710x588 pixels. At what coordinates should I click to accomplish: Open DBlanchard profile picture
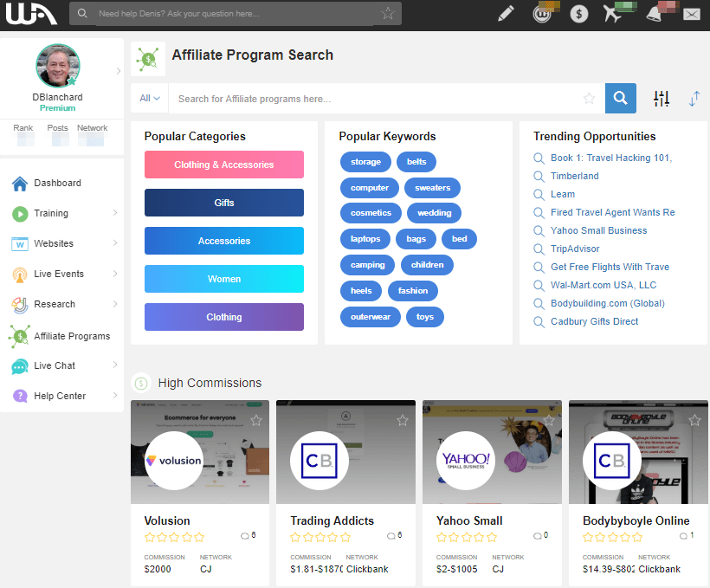tap(58, 66)
